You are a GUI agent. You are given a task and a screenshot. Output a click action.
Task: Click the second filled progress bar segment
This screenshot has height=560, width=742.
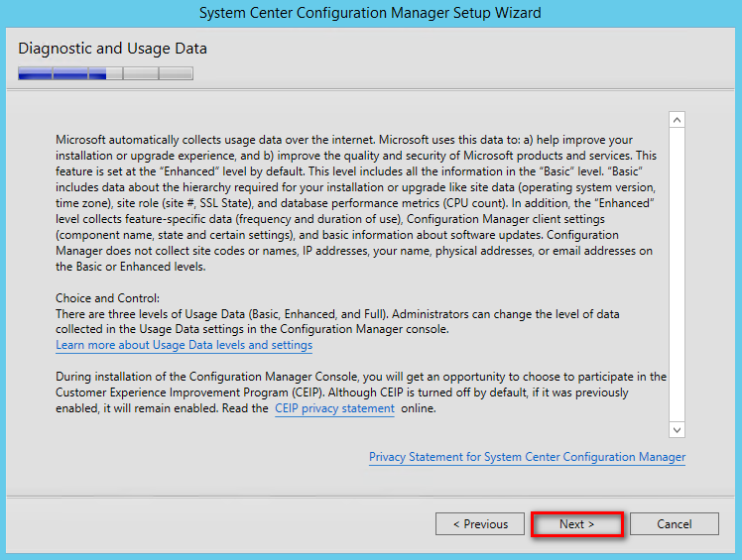70,73
